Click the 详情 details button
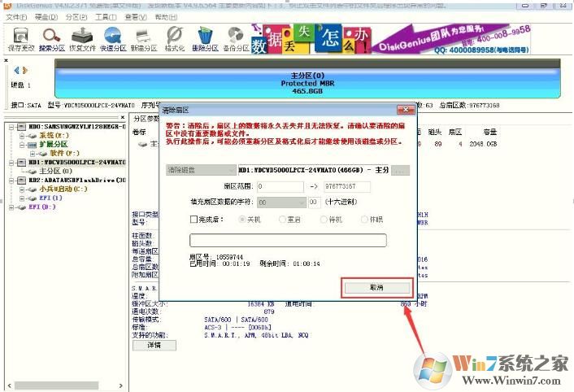The height and width of the screenshot is (392, 574). click(154, 345)
